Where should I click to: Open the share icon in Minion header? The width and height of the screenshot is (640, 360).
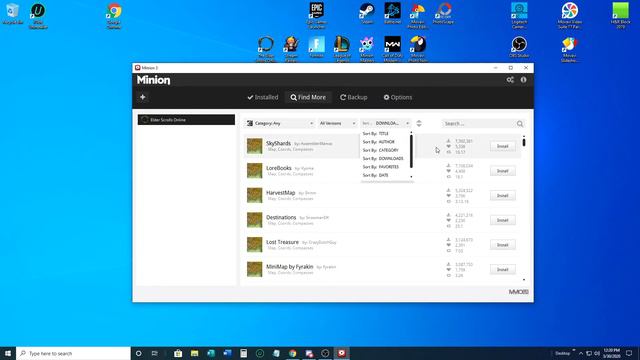(x=510, y=80)
